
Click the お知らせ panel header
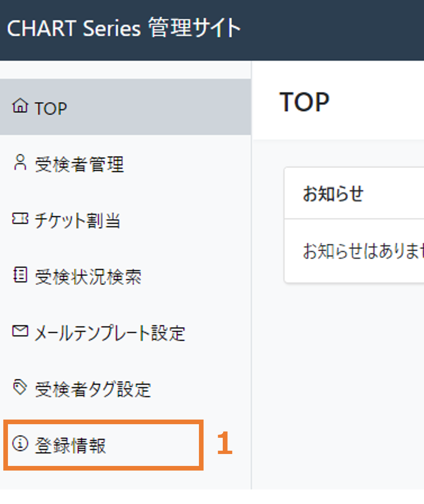click(x=354, y=193)
